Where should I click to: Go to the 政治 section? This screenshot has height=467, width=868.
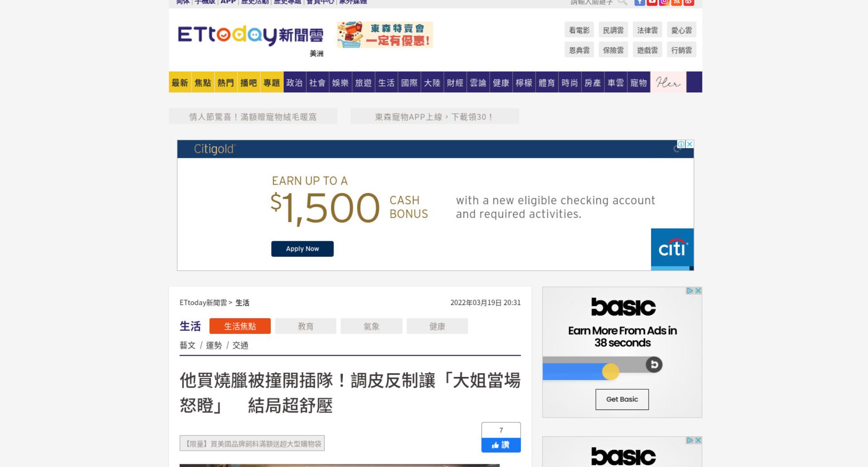tap(295, 82)
